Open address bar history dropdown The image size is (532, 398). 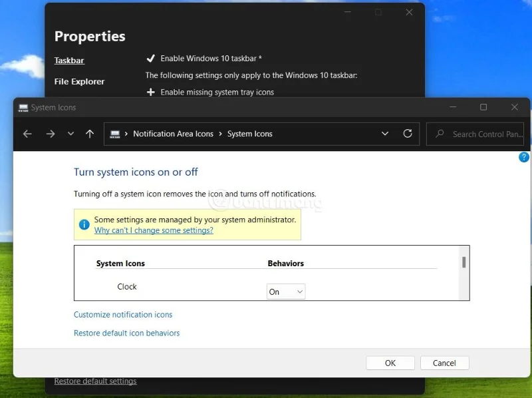click(x=385, y=134)
